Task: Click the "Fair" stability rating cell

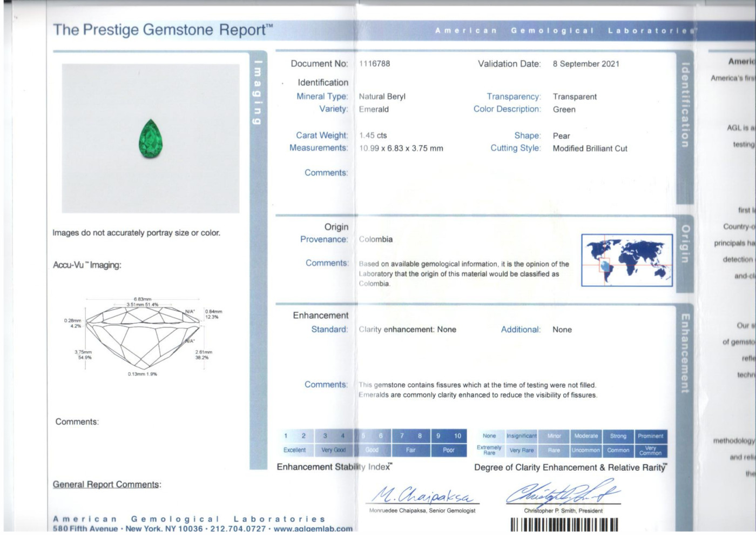Action: 411,450
